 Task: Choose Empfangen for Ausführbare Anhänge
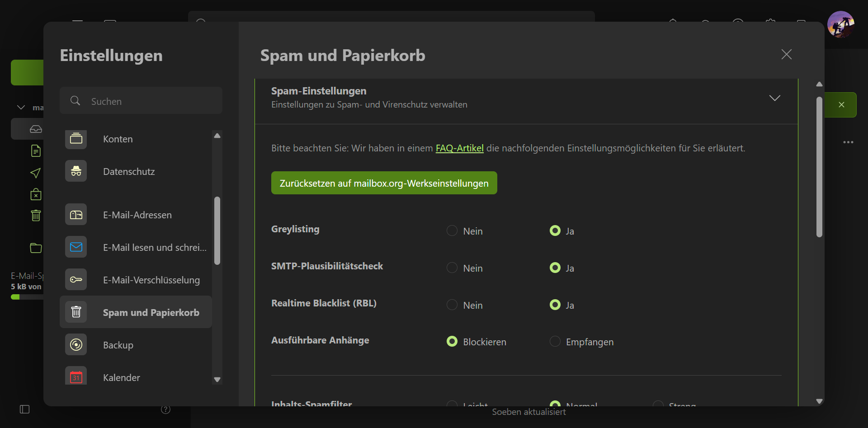555,341
